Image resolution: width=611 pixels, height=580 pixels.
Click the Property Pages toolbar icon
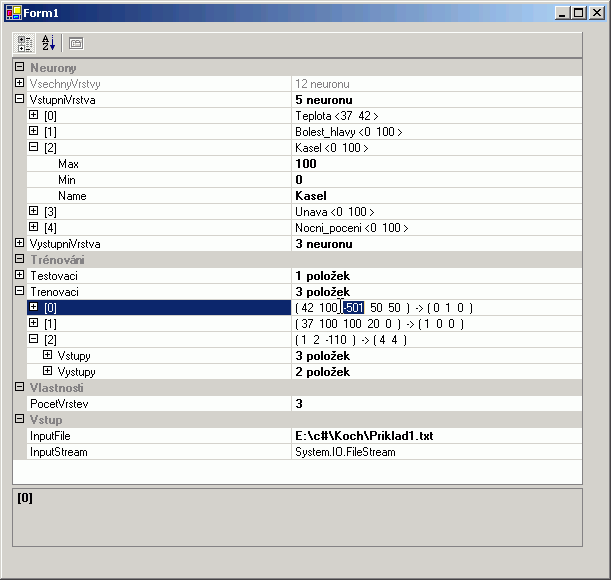76,44
